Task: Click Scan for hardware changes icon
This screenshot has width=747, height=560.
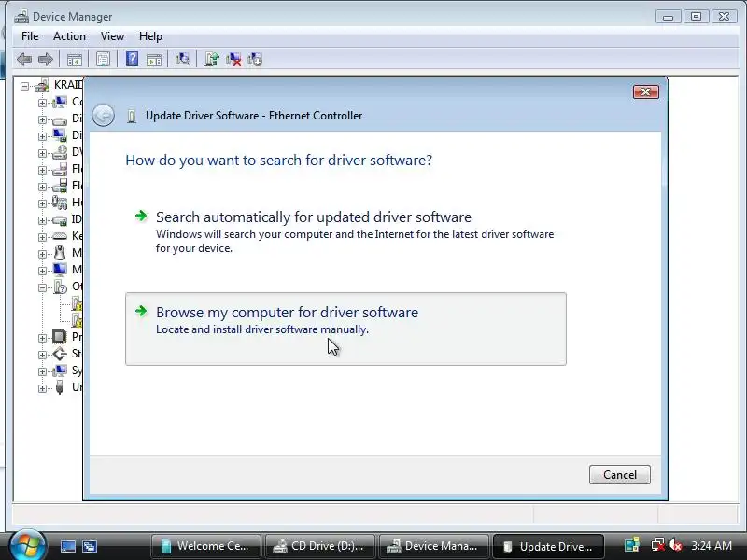Action: coord(182,59)
